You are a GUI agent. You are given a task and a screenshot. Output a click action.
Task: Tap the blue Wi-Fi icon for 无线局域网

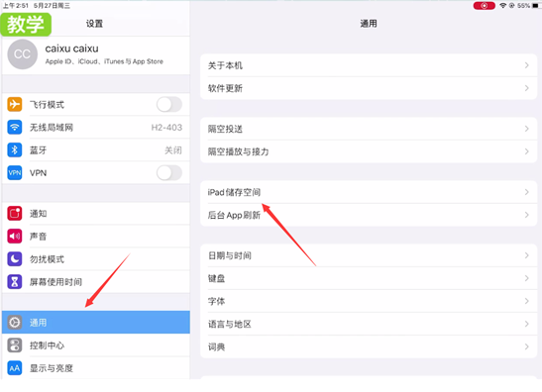[x=15, y=127]
